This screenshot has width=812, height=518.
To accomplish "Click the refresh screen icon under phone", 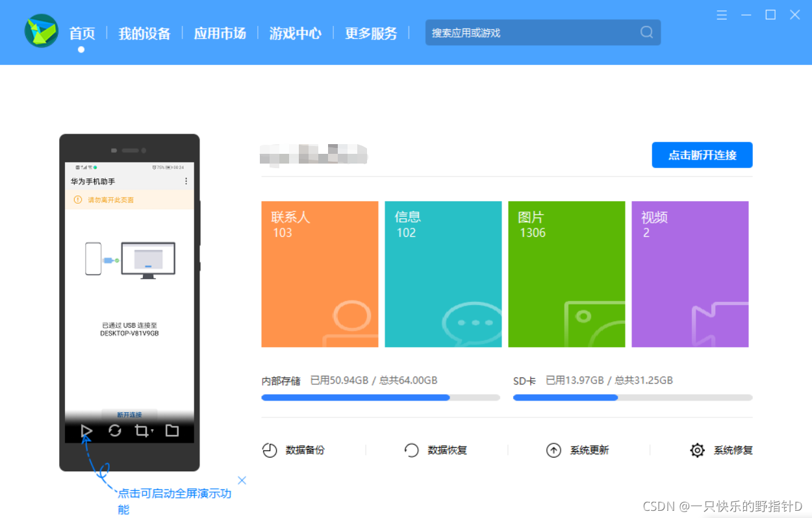I will pyautogui.click(x=115, y=430).
